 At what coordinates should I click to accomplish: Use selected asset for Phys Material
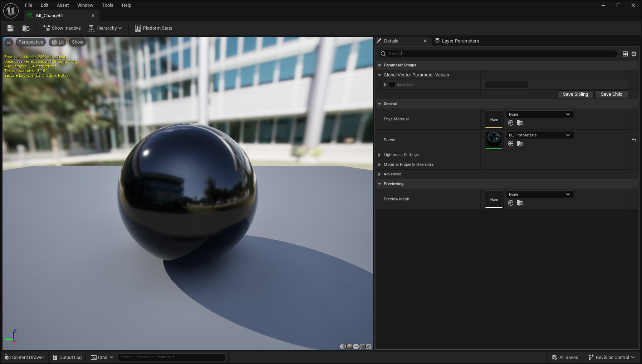(x=511, y=123)
